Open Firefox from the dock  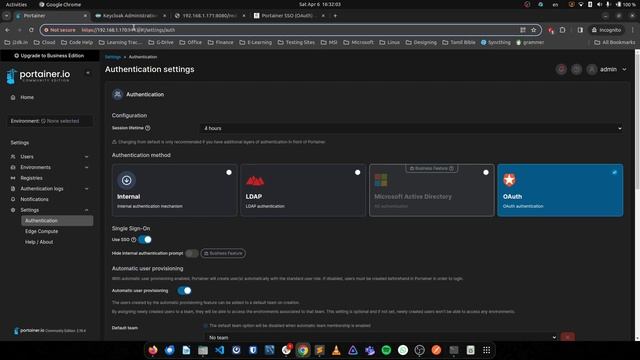tap(153, 350)
